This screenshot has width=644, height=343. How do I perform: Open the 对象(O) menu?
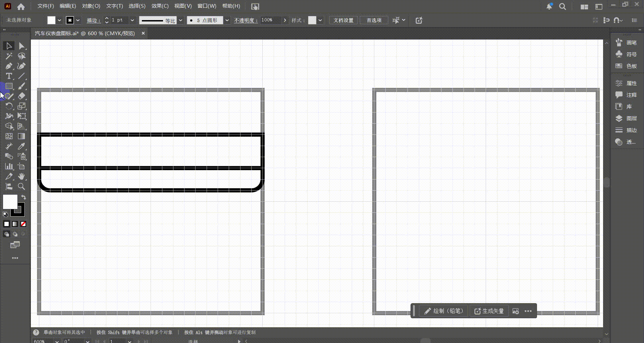coord(91,6)
